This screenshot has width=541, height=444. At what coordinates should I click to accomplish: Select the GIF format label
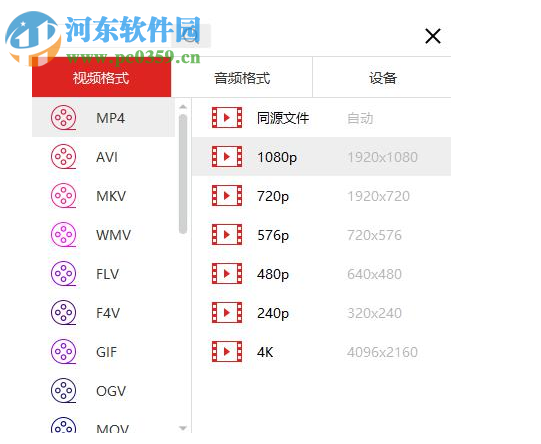point(107,352)
